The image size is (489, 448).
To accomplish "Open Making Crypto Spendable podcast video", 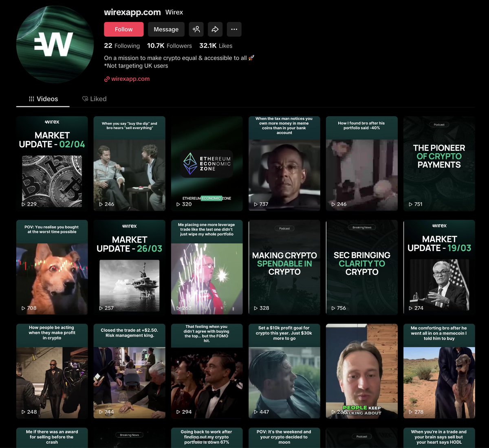I will pyautogui.click(x=284, y=267).
